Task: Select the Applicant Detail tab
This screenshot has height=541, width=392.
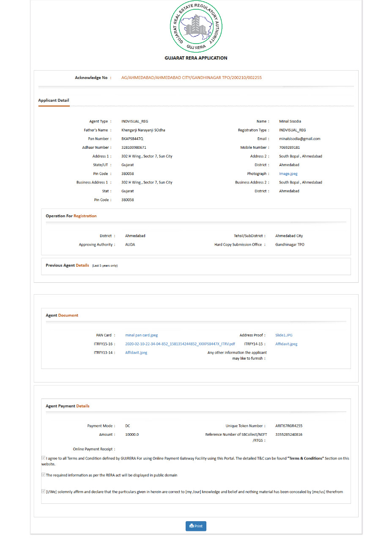Action: (x=54, y=101)
